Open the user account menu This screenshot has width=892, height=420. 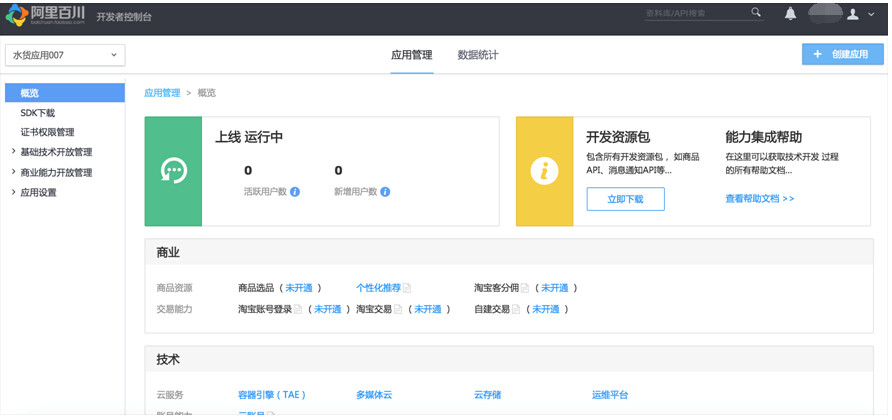(857, 14)
